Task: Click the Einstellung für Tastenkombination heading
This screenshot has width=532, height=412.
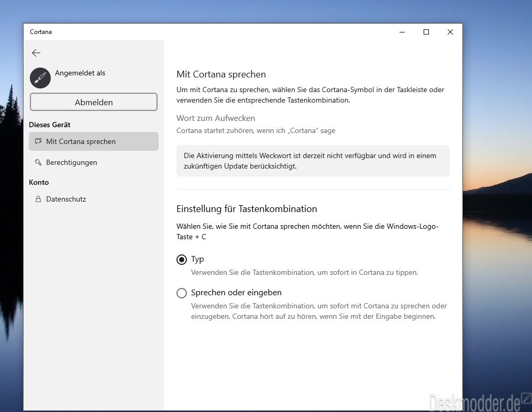Action: pyautogui.click(x=247, y=208)
